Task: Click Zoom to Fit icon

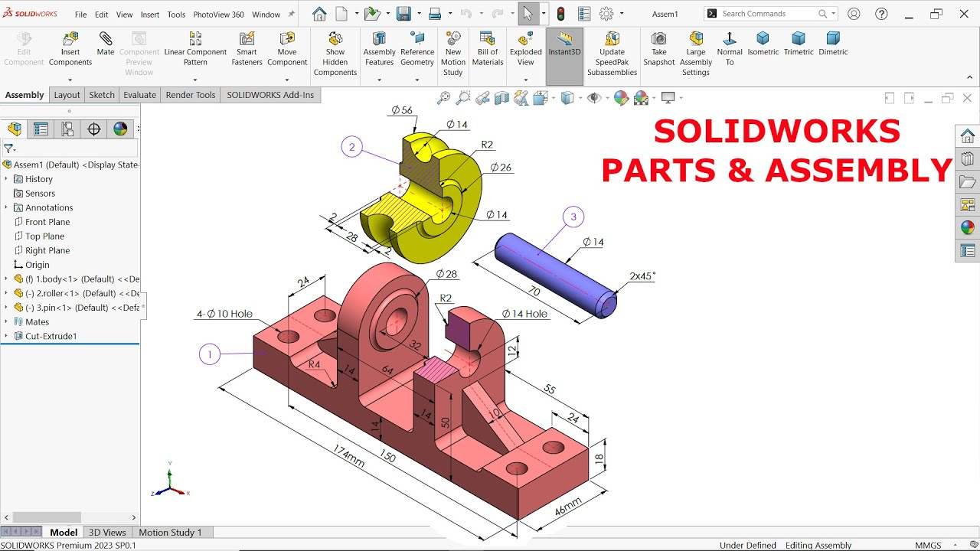Action: coord(443,98)
